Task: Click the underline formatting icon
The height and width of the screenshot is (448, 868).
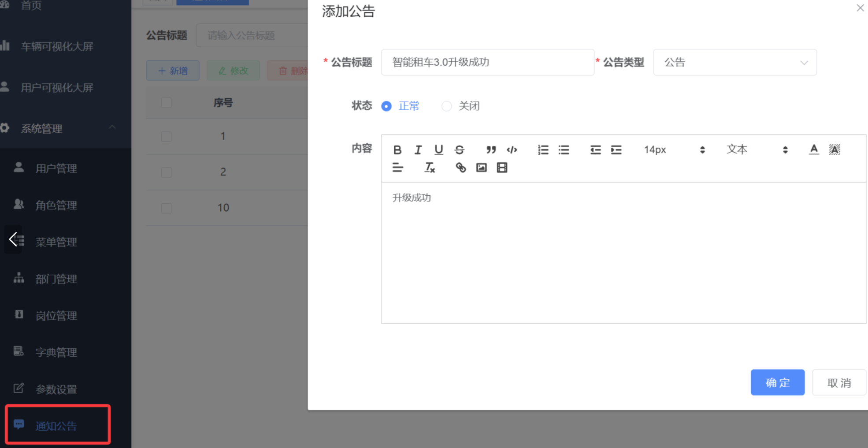Action: [x=438, y=150]
